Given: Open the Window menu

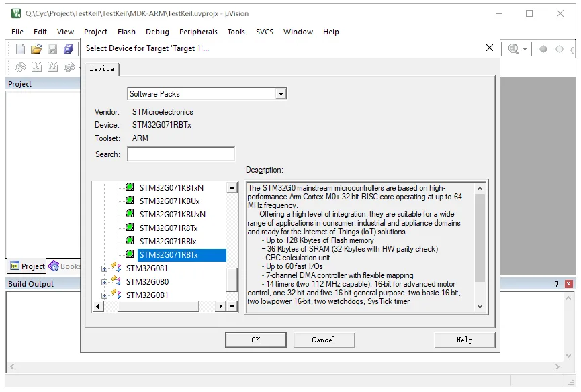Looking at the screenshot, I should click(x=298, y=32).
